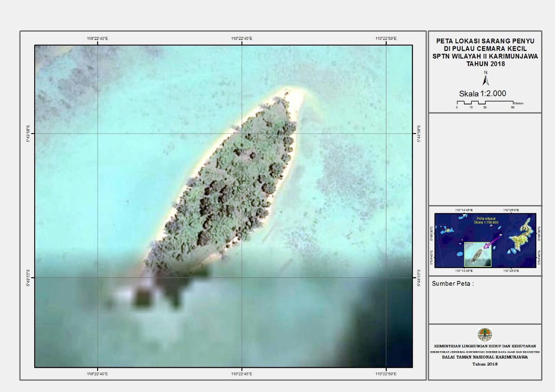This screenshot has width=555, height=392.
Task: Click the north arrow compass symbol
Action: [486, 78]
